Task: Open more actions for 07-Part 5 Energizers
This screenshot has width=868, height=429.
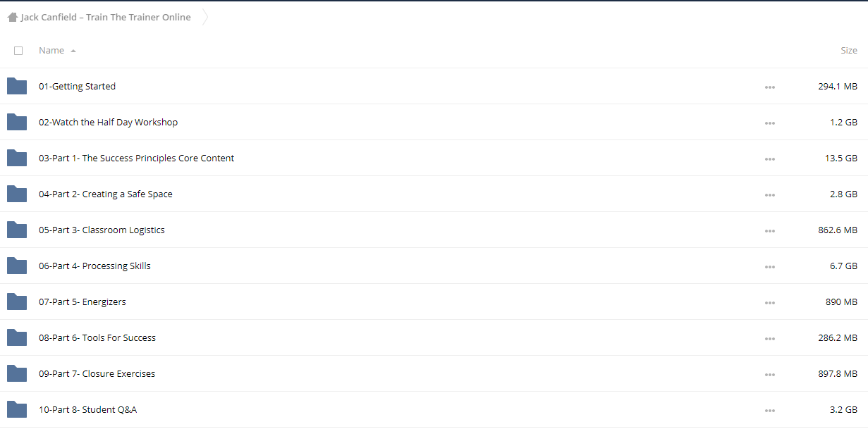Action: (x=770, y=303)
